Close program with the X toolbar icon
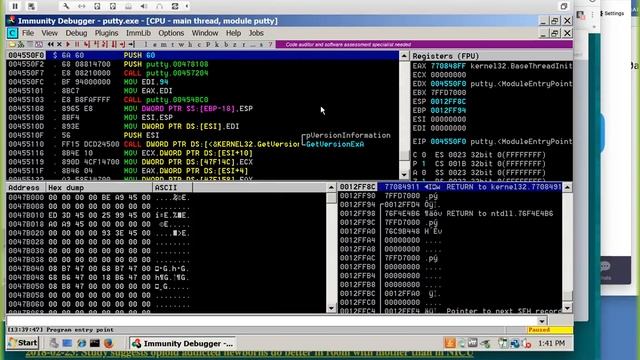This screenshot has height=360, width=640. click(x=59, y=44)
